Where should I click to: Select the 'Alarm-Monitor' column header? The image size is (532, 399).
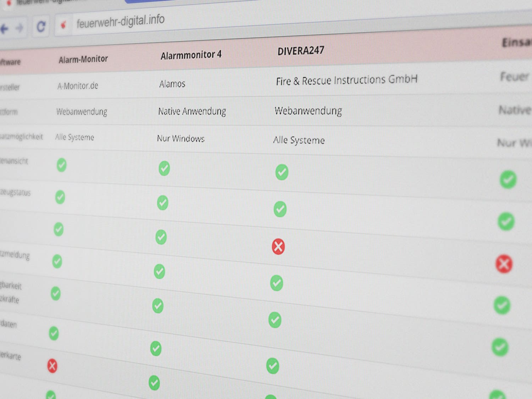click(x=83, y=59)
